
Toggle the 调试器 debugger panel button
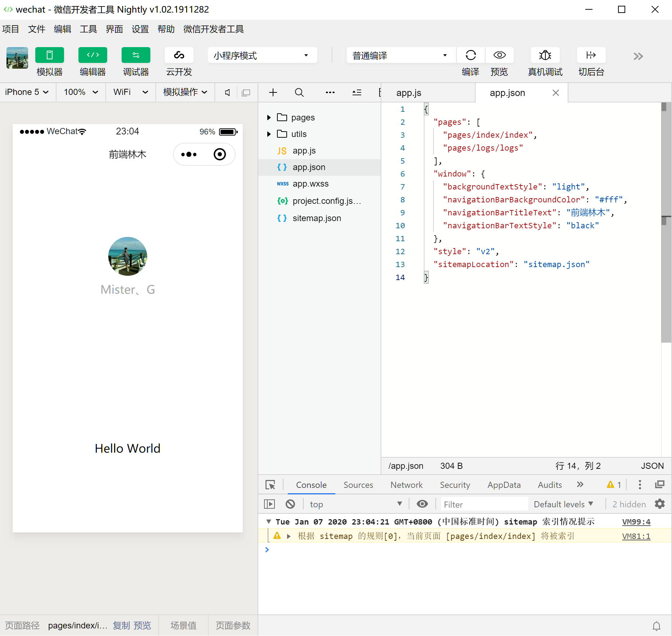click(136, 55)
